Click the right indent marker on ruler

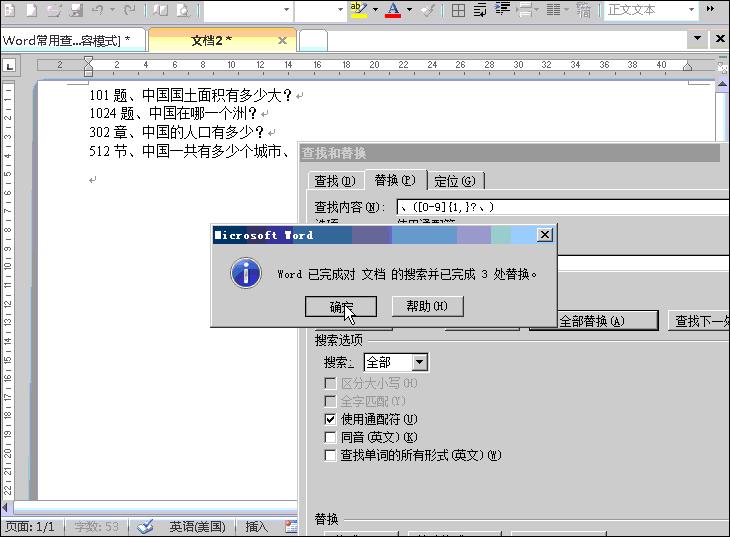[x=687, y=67]
